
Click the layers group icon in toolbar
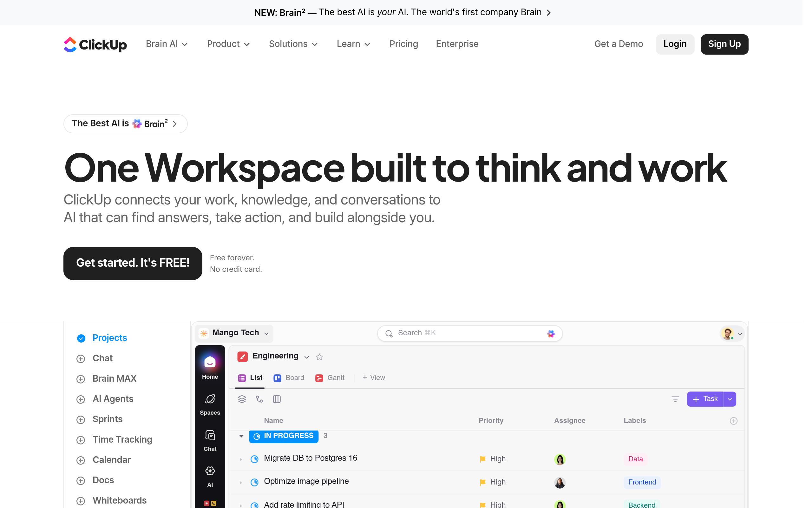pyautogui.click(x=242, y=399)
